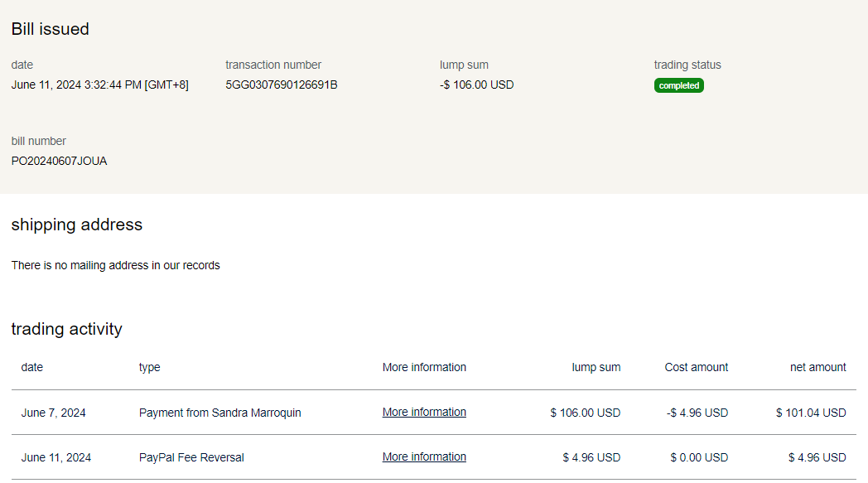Viewport: 868px width, 483px height.
Task: Click the Bill issued heading
Action: (51, 29)
